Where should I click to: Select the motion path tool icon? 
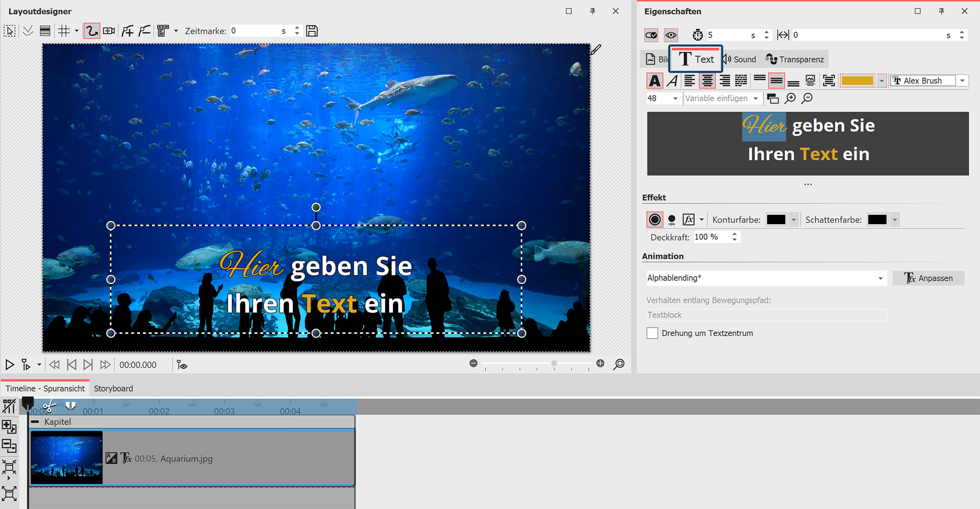tap(91, 31)
